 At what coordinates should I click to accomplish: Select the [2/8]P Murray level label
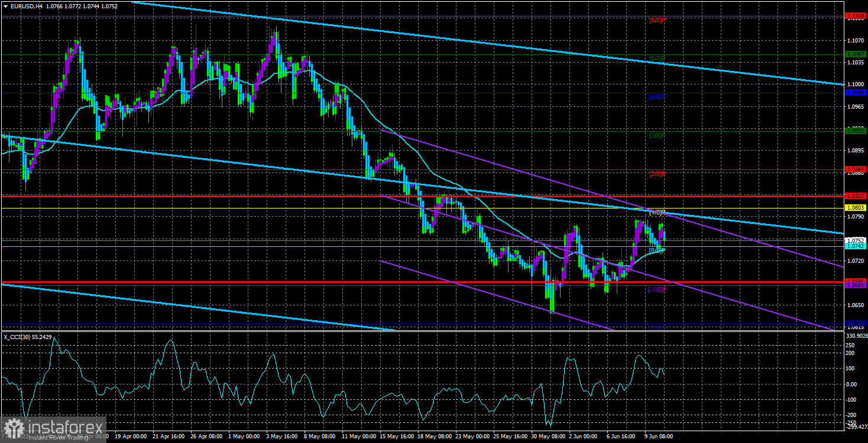pyautogui.click(x=657, y=174)
